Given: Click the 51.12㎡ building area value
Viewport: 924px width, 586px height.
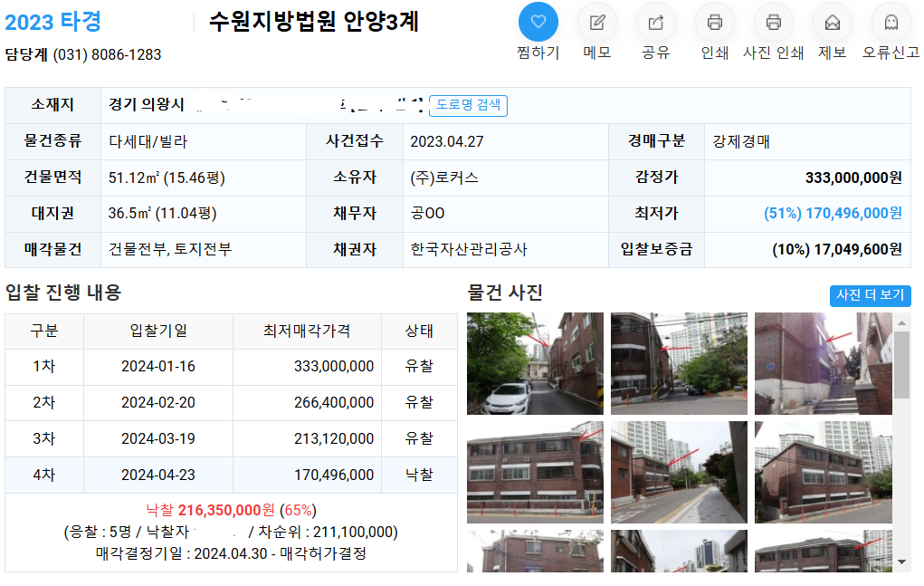Looking at the screenshot, I should pyautogui.click(x=167, y=178).
